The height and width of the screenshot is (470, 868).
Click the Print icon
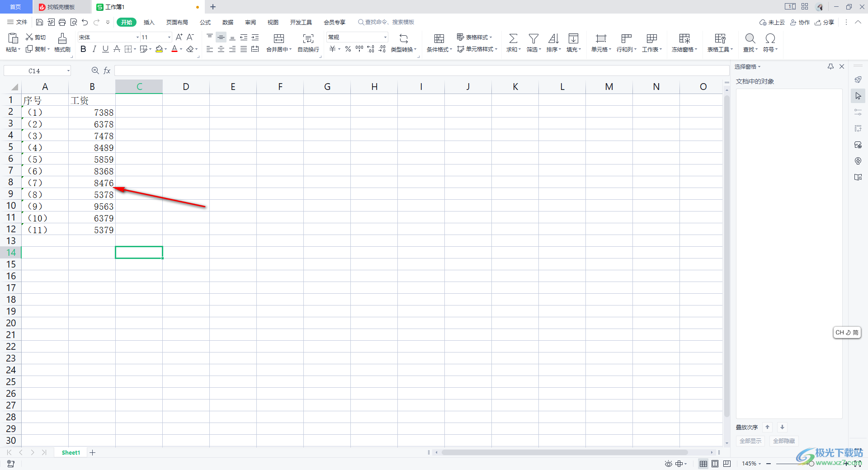pyautogui.click(x=62, y=22)
